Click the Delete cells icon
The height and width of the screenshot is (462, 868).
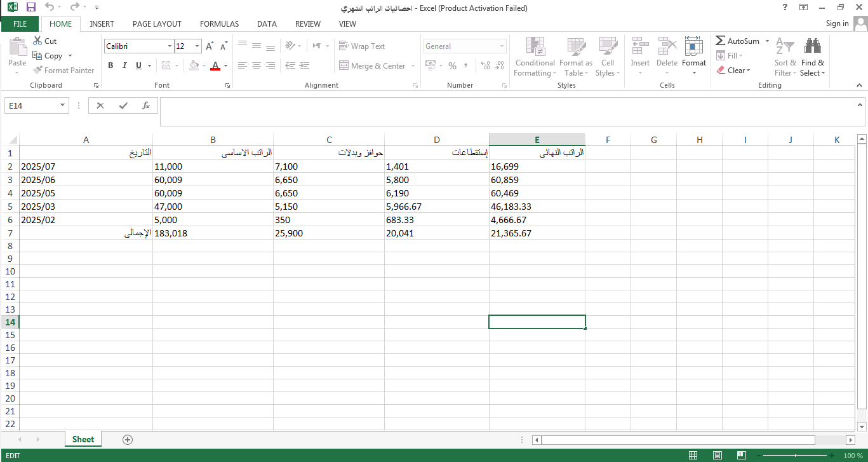pyautogui.click(x=667, y=46)
